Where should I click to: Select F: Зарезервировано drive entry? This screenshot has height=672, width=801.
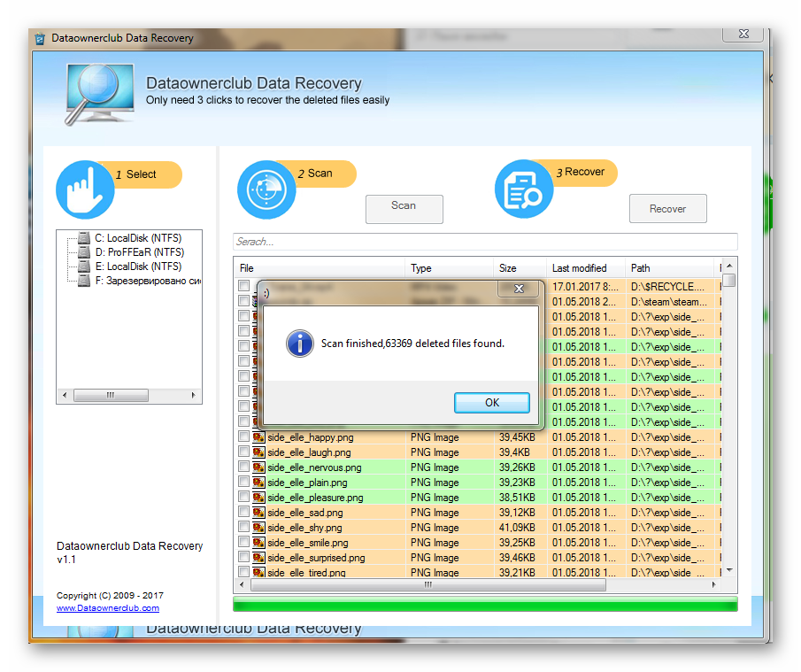(x=148, y=281)
